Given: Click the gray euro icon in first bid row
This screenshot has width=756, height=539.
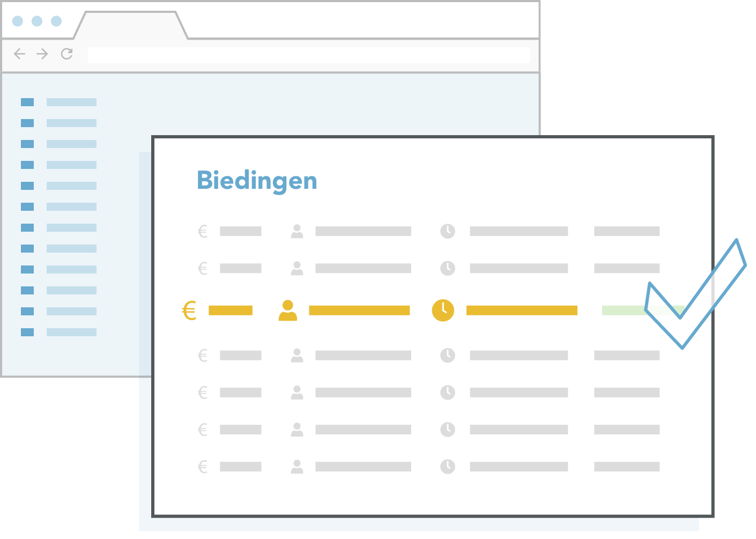Looking at the screenshot, I should [203, 231].
